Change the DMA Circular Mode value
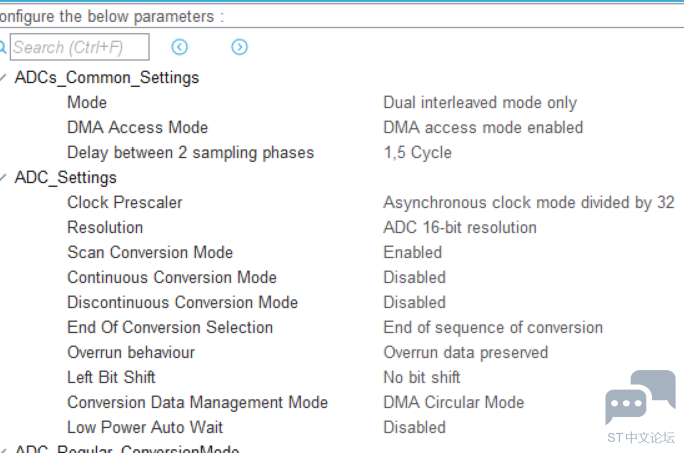 pyautogui.click(x=453, y=402)
